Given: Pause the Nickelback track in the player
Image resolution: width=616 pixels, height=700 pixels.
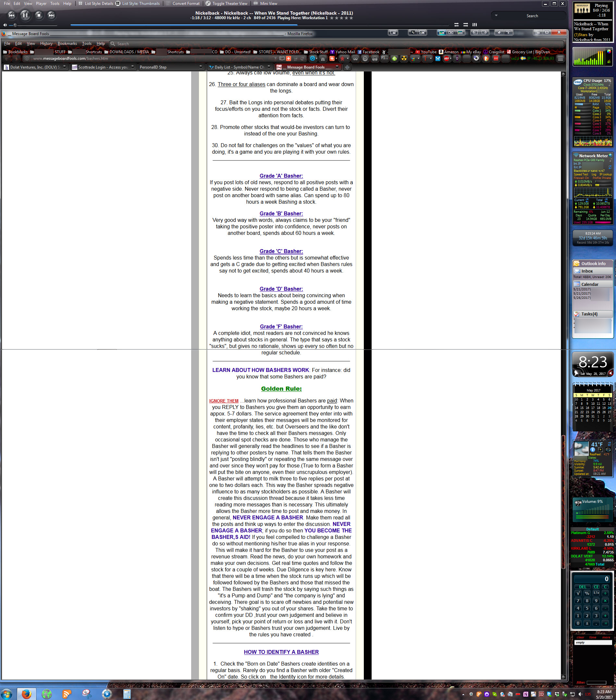Looking at the screenshot, I should tap(25, 15).
